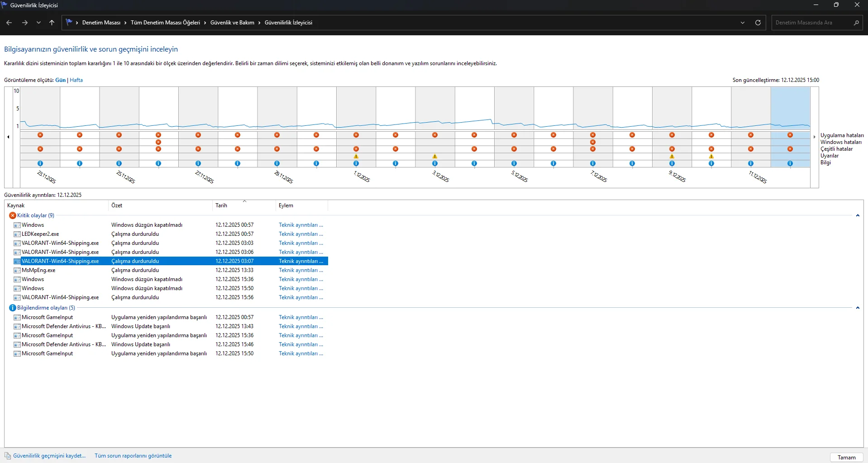Open Tüm sorun raporlarını görüntüle

point(133,456)
